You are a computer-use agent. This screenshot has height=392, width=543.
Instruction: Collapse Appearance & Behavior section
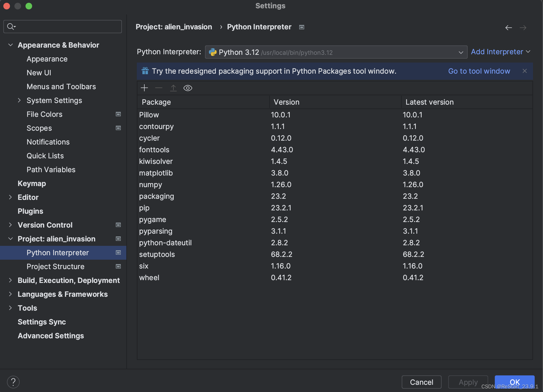click(x=11, y=45)
